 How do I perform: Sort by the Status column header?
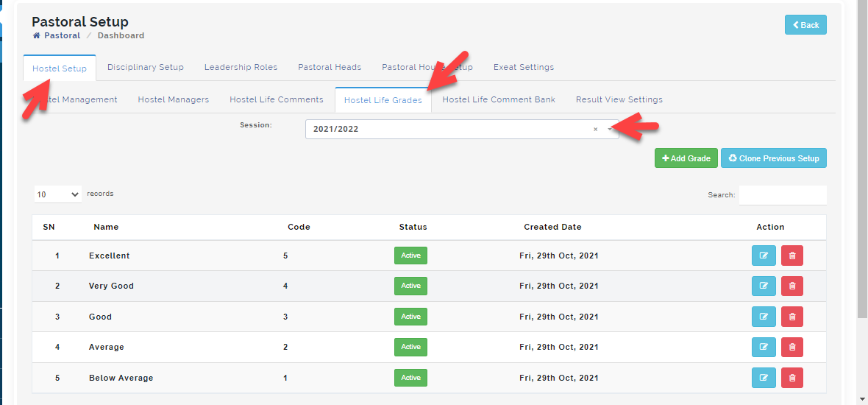413,227
